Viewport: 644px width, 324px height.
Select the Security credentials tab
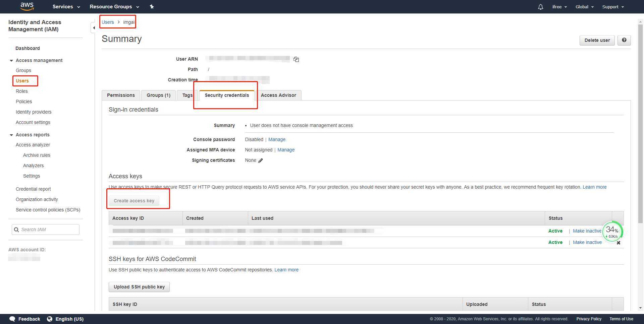tap(227, 95)
